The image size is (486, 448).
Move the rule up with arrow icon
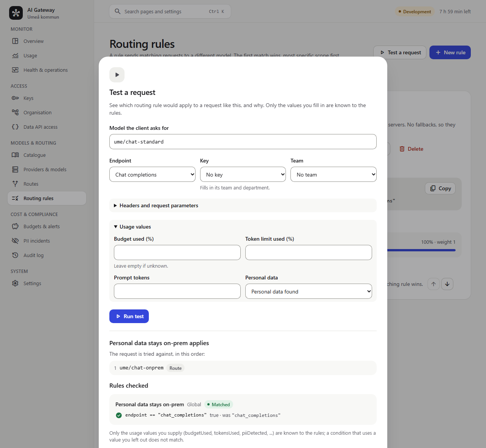[x=434, y=284]
